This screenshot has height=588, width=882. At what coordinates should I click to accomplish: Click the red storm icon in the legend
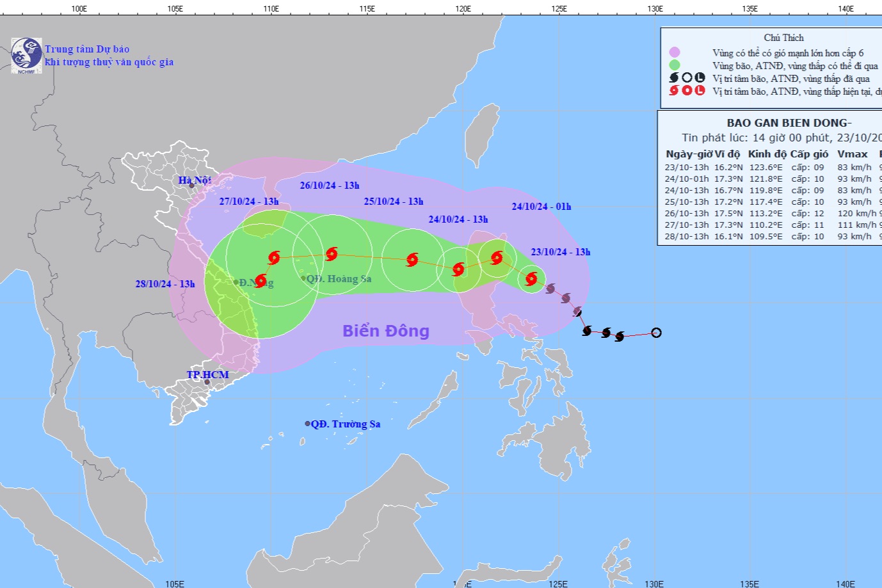click(x=674, y=90)
